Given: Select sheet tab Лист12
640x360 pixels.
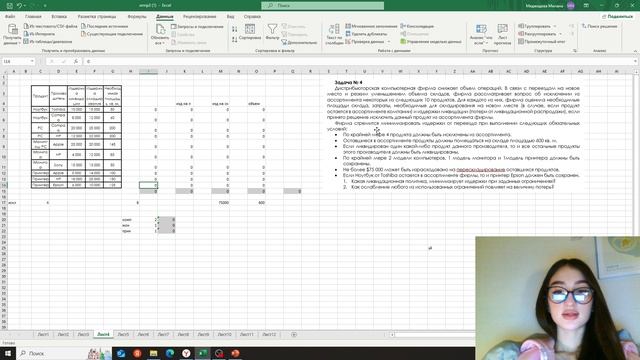Looking at the screenshot, I should coord(269,334).
